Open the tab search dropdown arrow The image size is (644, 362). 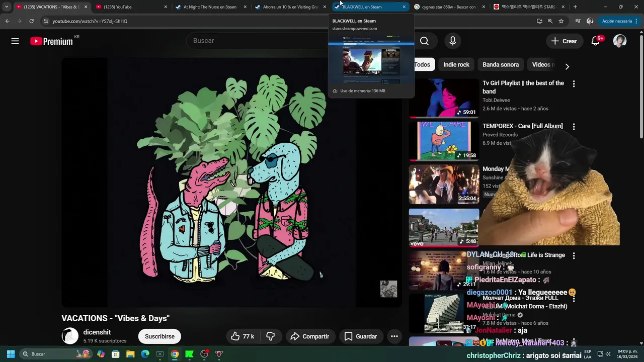[x=6, y=7]
